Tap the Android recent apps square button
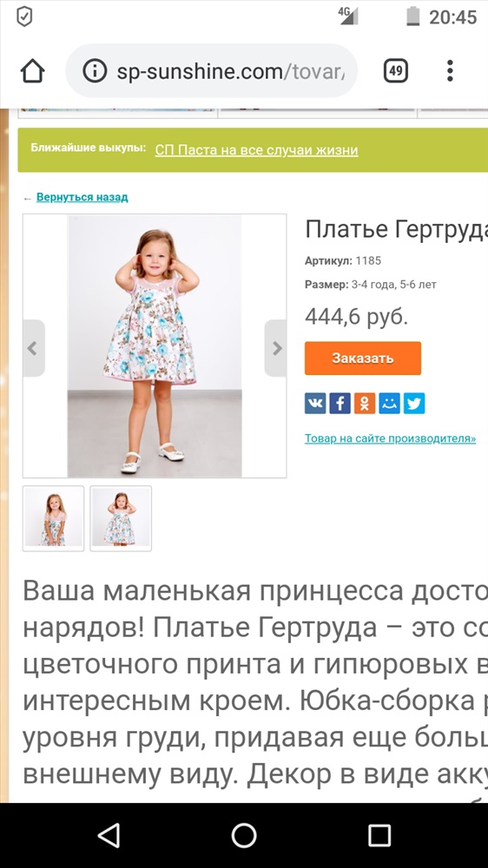Image resolution: width=488 pixels, height=868 pixels. tap(379, 835)
